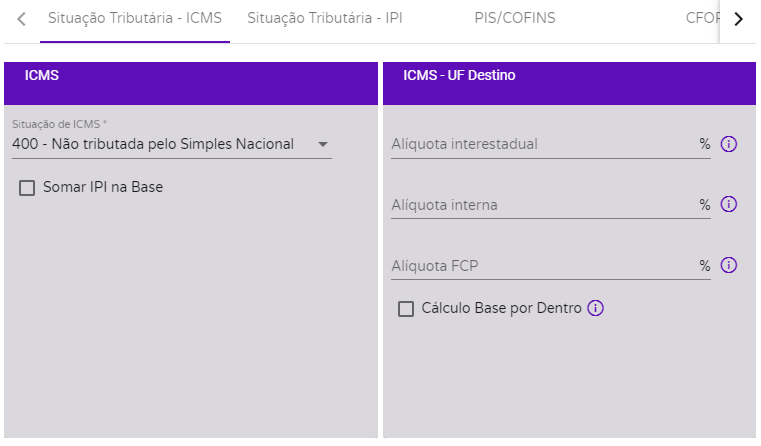Click the Somar IPI na Base label

(103, 187)
